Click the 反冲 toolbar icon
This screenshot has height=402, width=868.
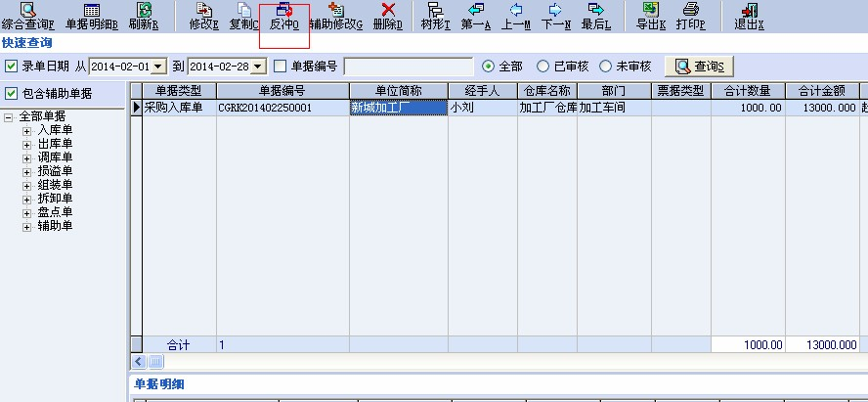[283, 10]
